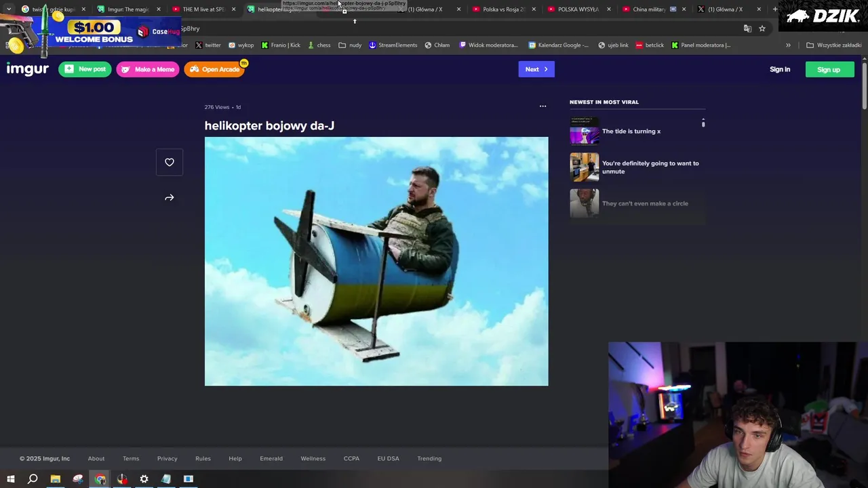The width and height of the screenshot is (868, 488).
Task: Open the 'ujeb link' bookmark
Action: point(614,45)
